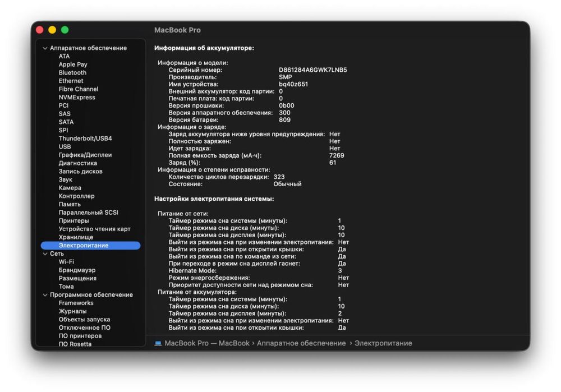This screenshot has height=392, width=561.
Task: Select Диагностика in the sidebar
Action: 77,163
